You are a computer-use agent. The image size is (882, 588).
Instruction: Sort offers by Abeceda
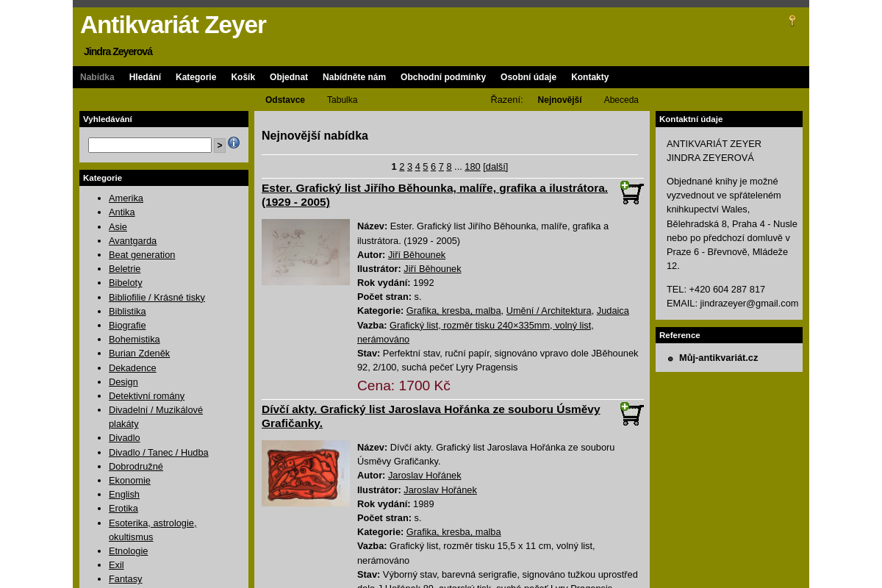point(621,100)
